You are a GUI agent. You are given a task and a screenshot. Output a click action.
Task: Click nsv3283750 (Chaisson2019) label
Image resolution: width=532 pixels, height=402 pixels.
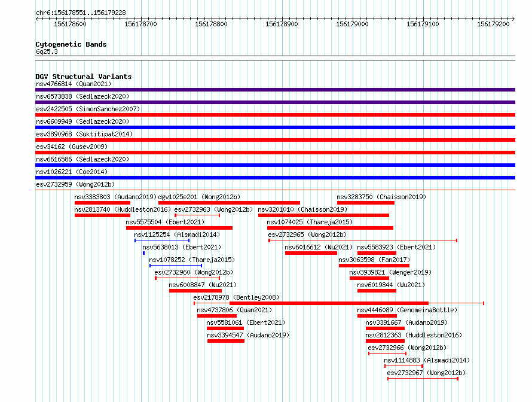[381, 197]
